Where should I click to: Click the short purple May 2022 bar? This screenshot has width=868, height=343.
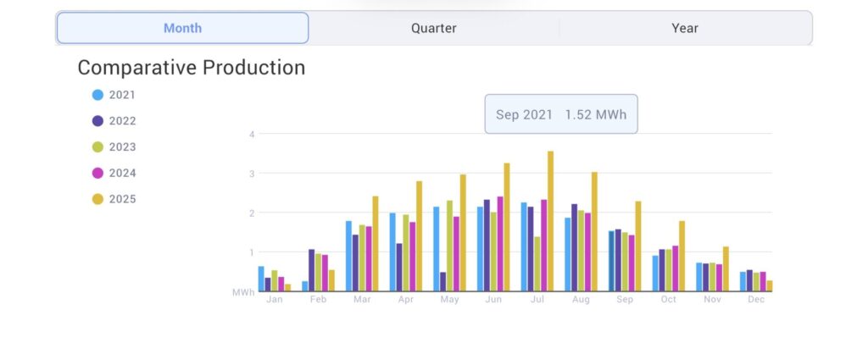coord(442,281)
